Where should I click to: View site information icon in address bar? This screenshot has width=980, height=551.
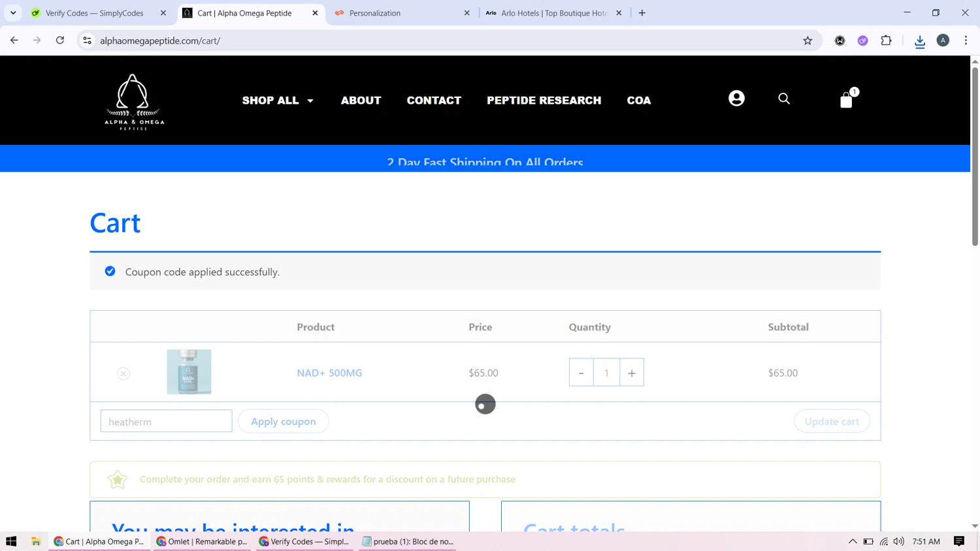tap(87, 40)
